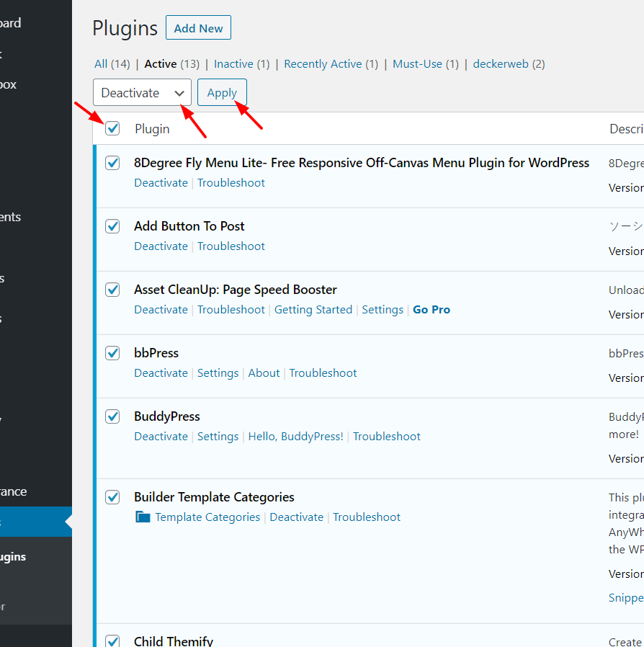Uncheck the Builder Template Categories checkbox
This screenshot has width=644, height=647.
coord(112,497)
